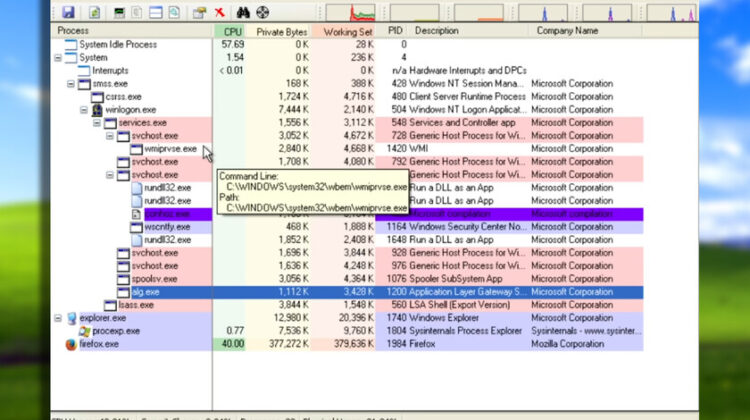Image resolution: width=750 pixels, height=420 pixels.
Task: Click the window icon beside services.exe
Action: (x=110, y=123)
